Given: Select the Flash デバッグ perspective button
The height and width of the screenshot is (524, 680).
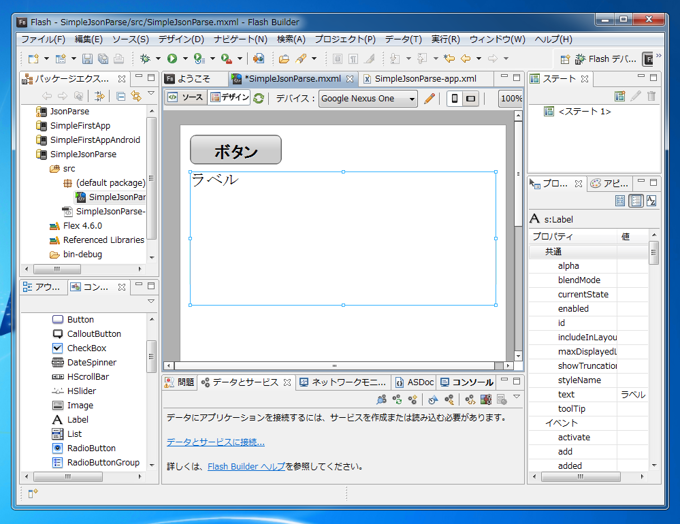Looking at the screenshot, I should tap(605, 59).
